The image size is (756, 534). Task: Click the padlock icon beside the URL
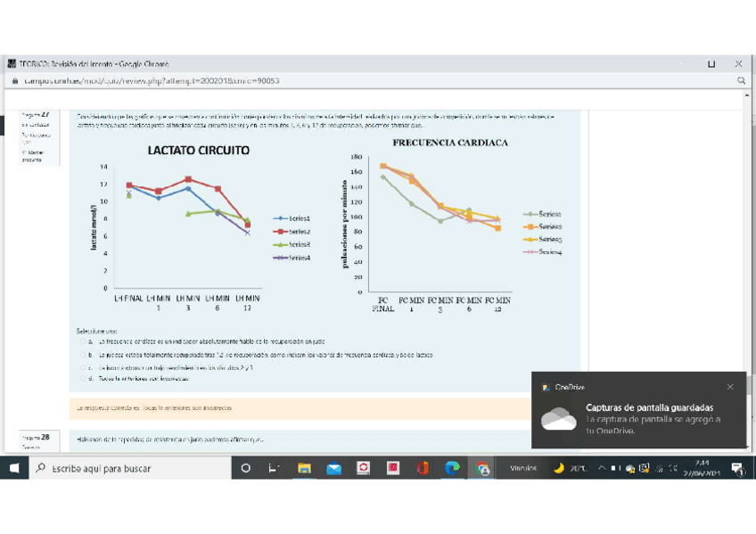[x=13, y=80]
